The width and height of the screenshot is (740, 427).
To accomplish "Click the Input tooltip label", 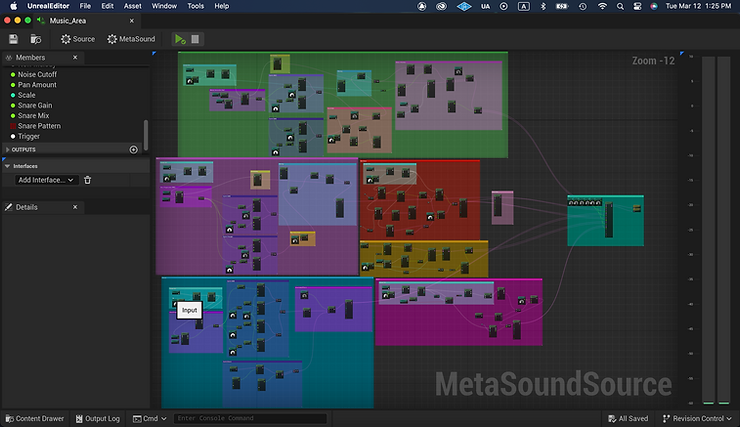I will [x=189, y=310].
